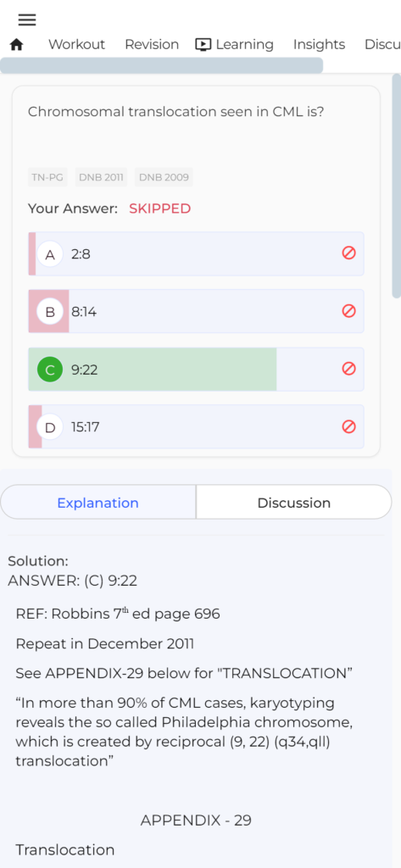Select option B circle
Image resolution: width=401 pixels, height=868 pixels.
point(50,312)
